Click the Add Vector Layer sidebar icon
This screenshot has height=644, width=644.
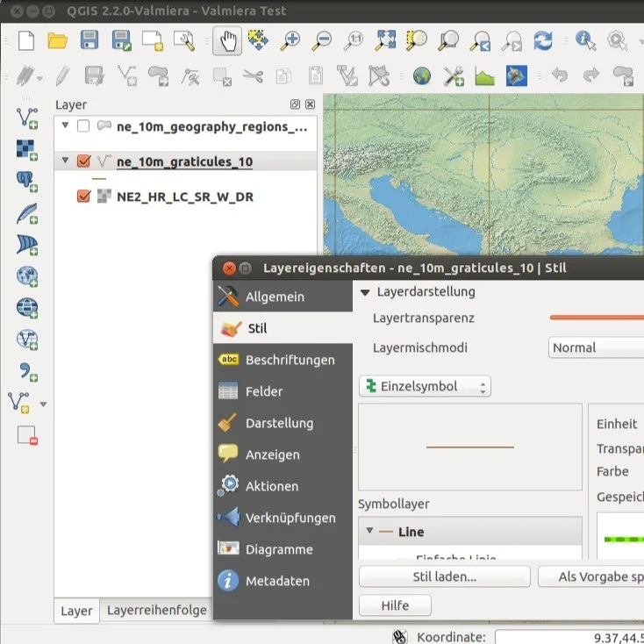pyautogui.click(x=27, y=118)
